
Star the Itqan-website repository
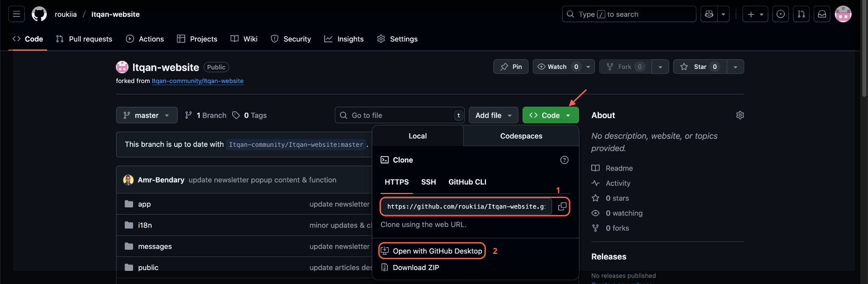pos(700,67)
